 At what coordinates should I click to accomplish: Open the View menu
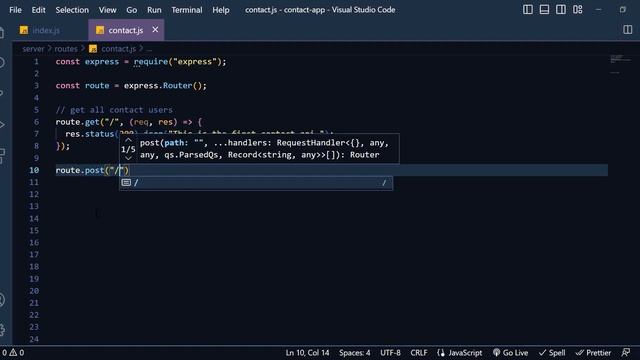107,10
